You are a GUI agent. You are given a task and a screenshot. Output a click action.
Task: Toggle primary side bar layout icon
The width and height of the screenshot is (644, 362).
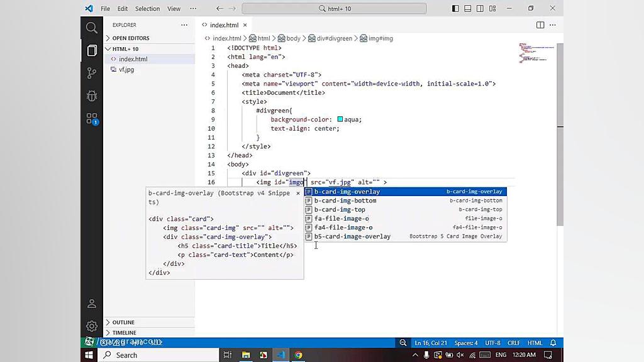[x=455, y=8]
